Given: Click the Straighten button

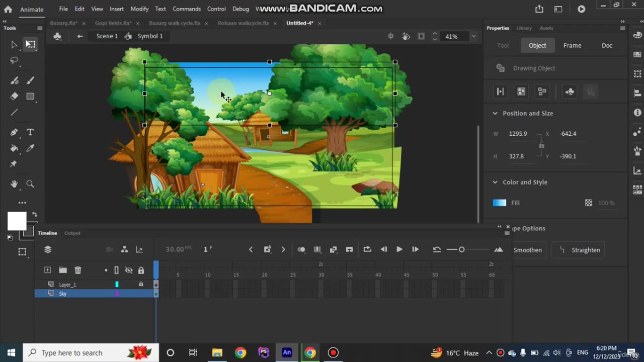Looking at the screenshot, I should click(x=579, y=250).
